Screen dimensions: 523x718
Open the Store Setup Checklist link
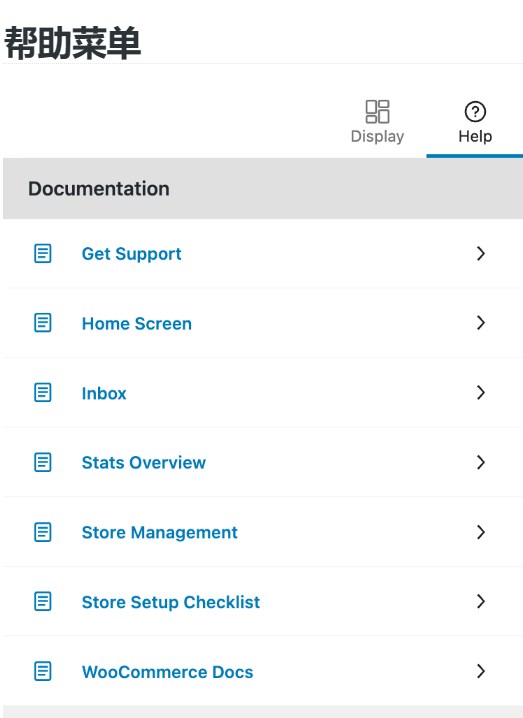(171, 602)
